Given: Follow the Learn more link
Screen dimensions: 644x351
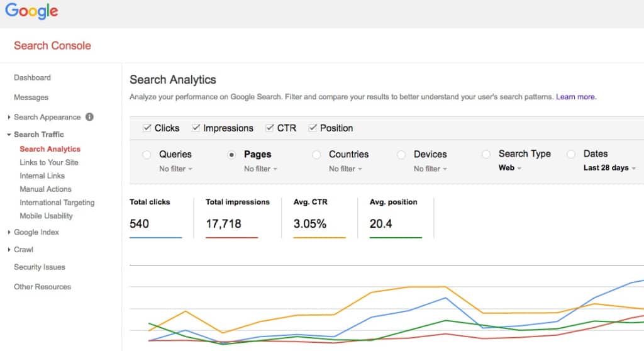Looking at the screenshot, I should click(576, 97).
